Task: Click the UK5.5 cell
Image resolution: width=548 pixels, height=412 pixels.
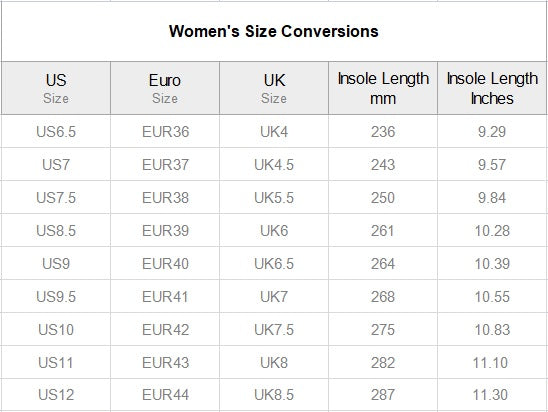Action: click(274, 198)
